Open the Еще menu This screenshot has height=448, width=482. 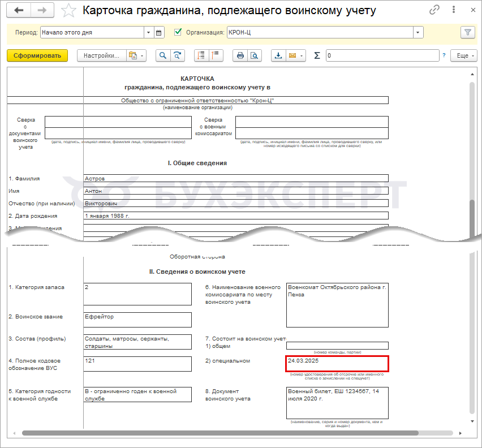464,55
